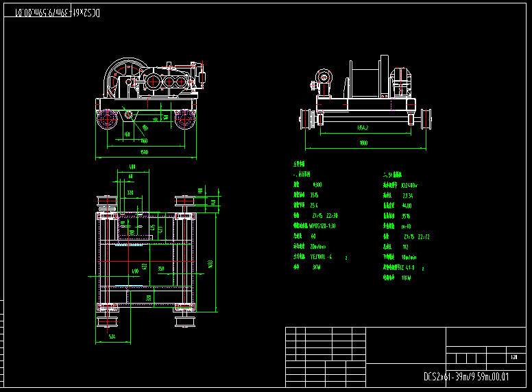Image resolution: width=532 pixels, height=392 pixels.
Task: Select the YEJ100L motor specification text
Action: tap(322, 257)
